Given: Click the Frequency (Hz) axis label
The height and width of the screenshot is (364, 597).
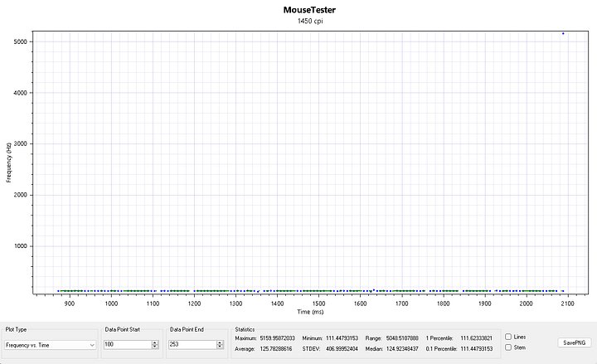Looking at the screenshot, I should (x=9, y=163).
